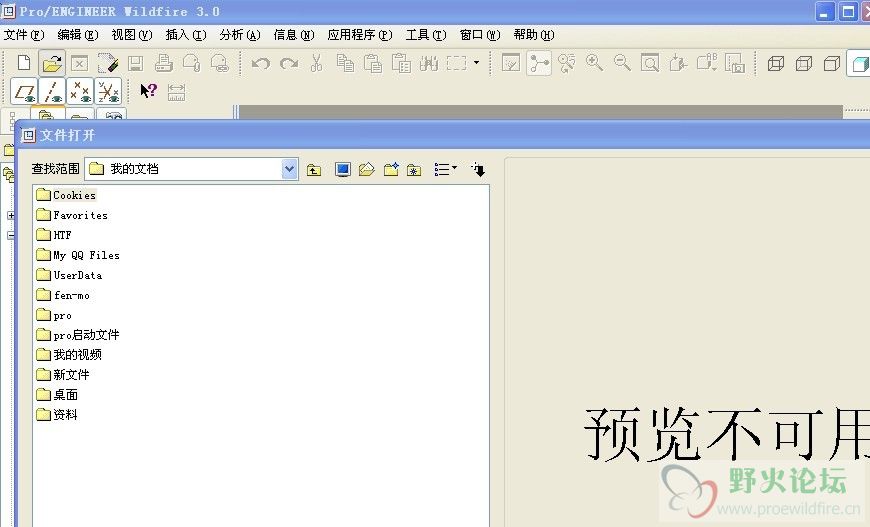Image resolution: width=870 pixels, height=527 pixels.
Task: Click the view manager icon
Action: pyautogui.click(x=735, y=63)
